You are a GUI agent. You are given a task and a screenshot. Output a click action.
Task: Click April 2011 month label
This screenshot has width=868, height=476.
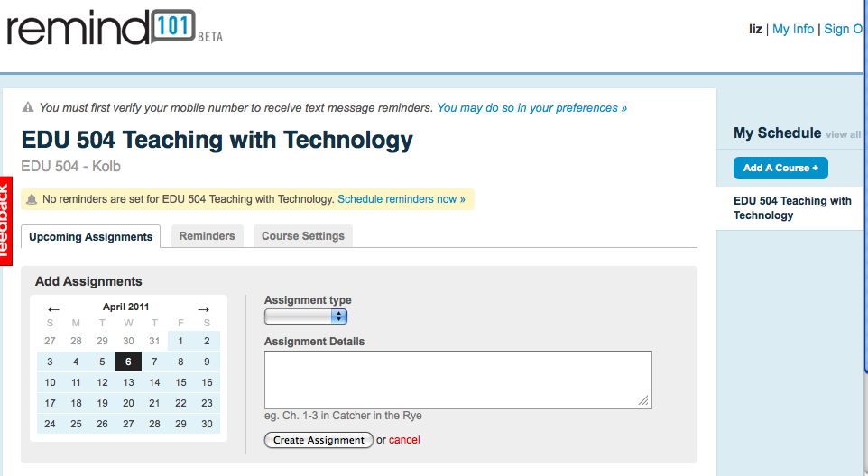click(125, 307)
